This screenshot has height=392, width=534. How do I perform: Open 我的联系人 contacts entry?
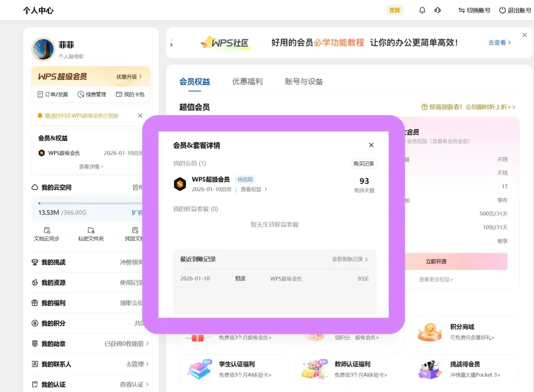tap(51, 364)
